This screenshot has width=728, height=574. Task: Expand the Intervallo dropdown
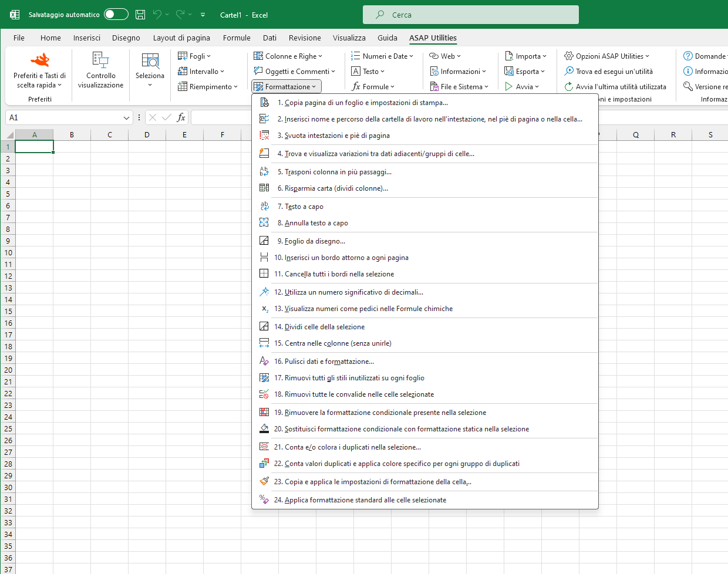[201, 72]
